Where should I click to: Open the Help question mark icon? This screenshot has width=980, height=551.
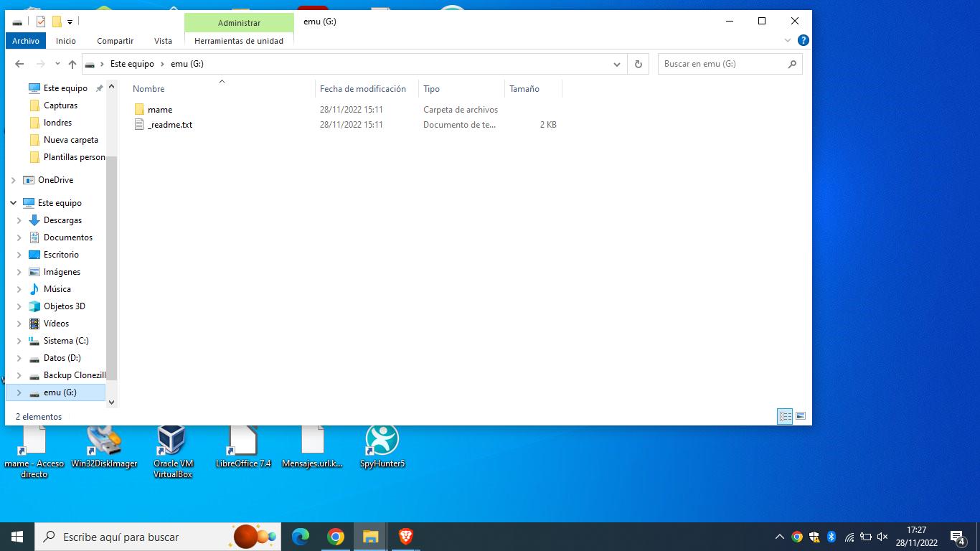(803, 41)
